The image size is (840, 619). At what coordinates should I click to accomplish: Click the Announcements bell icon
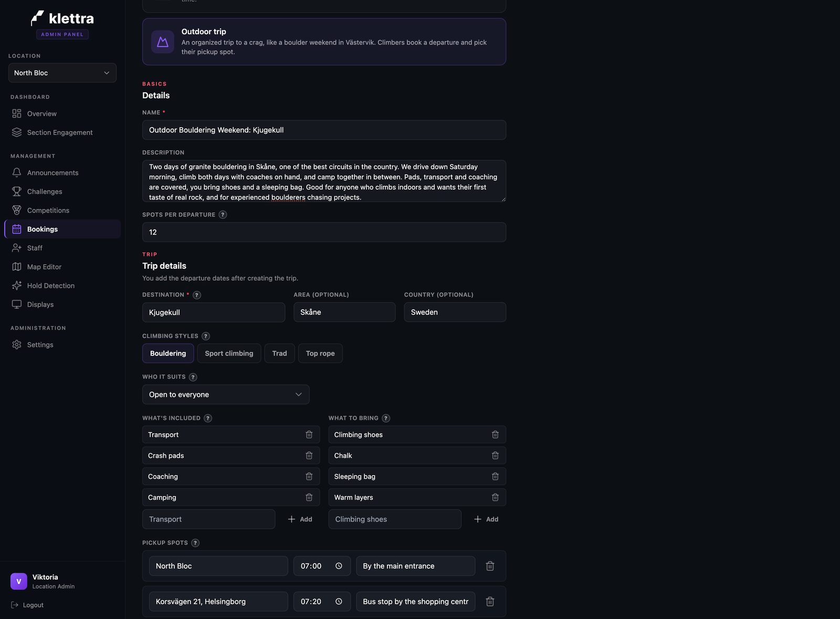(17, 173)
